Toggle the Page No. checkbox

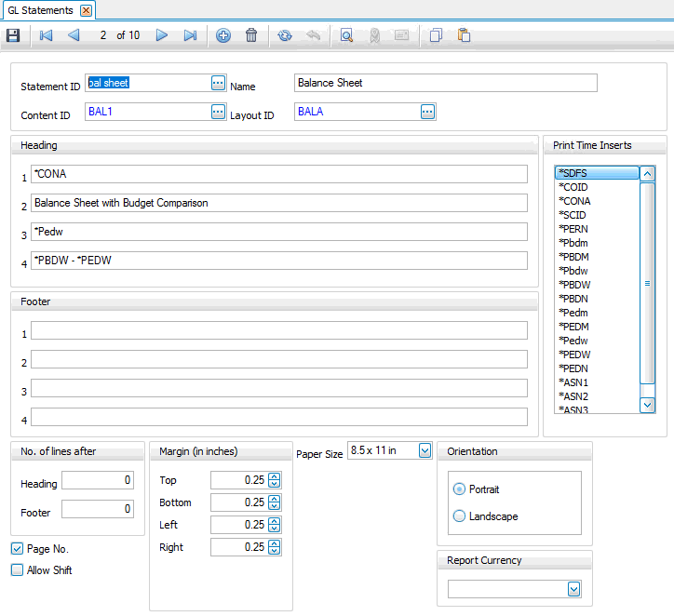pyautogui.click(x=18, y=549)
